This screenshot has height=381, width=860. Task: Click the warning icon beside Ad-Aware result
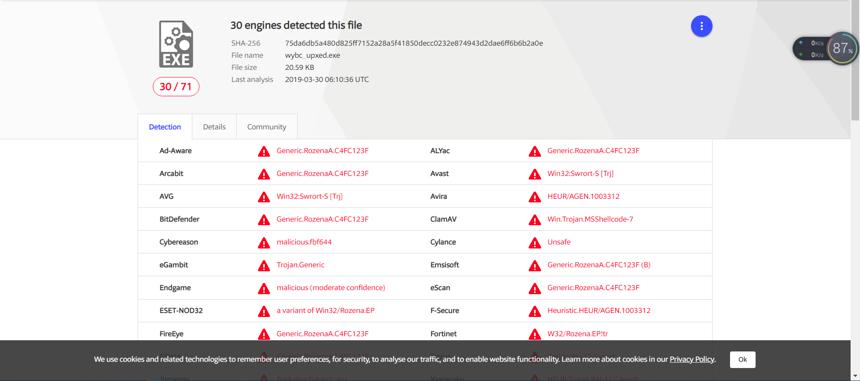pyautogui.click(x=264, y=151)
